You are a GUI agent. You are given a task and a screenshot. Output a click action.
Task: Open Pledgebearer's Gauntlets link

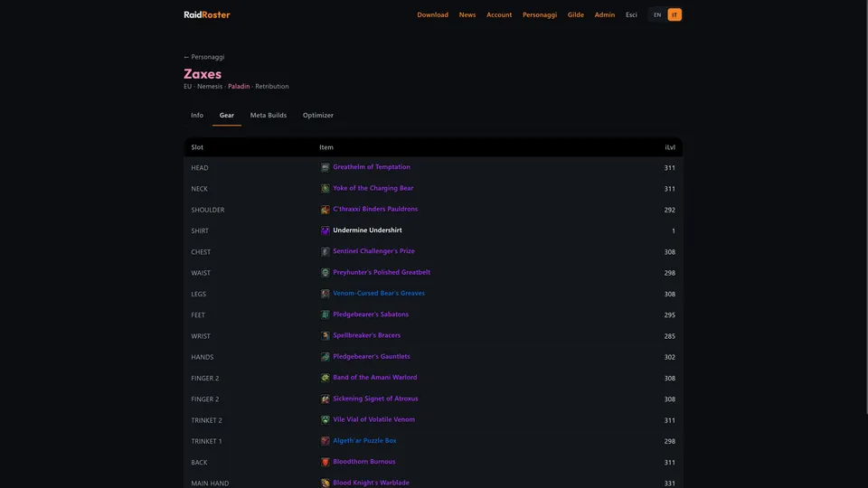coord(372,356)
